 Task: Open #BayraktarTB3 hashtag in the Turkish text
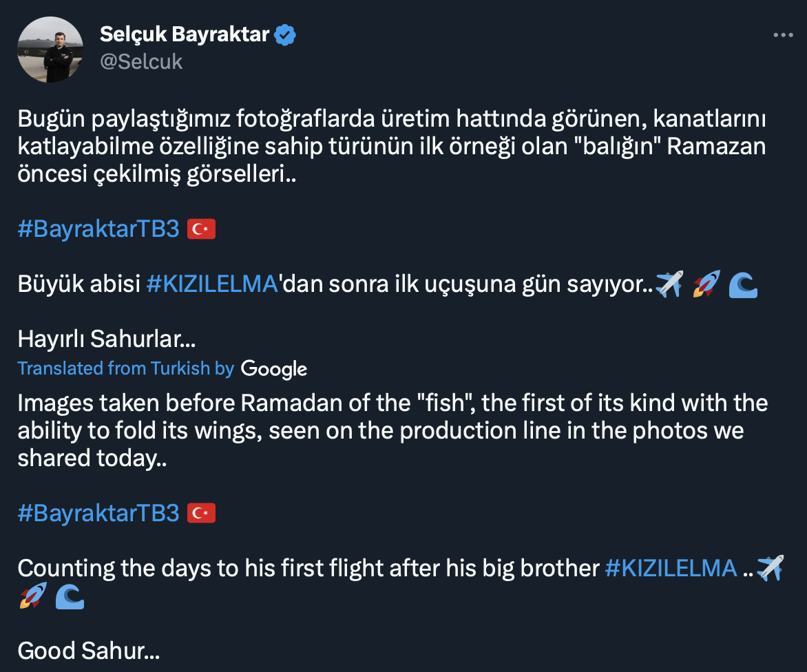pyautogui.click(x=98, y=229)
